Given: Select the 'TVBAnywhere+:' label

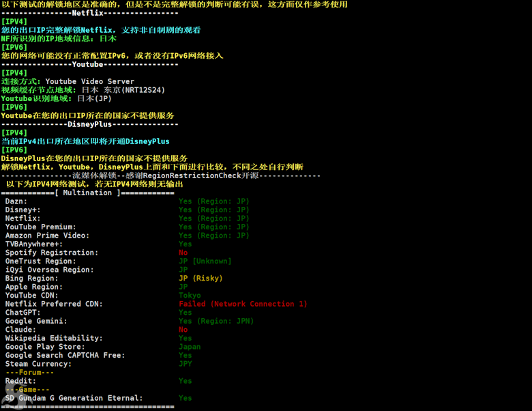Looking at the screenshot, I should click(x=34, y=244).
